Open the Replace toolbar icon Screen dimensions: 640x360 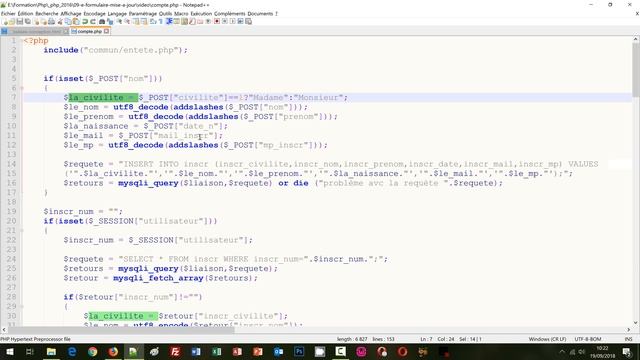point(110,21)
